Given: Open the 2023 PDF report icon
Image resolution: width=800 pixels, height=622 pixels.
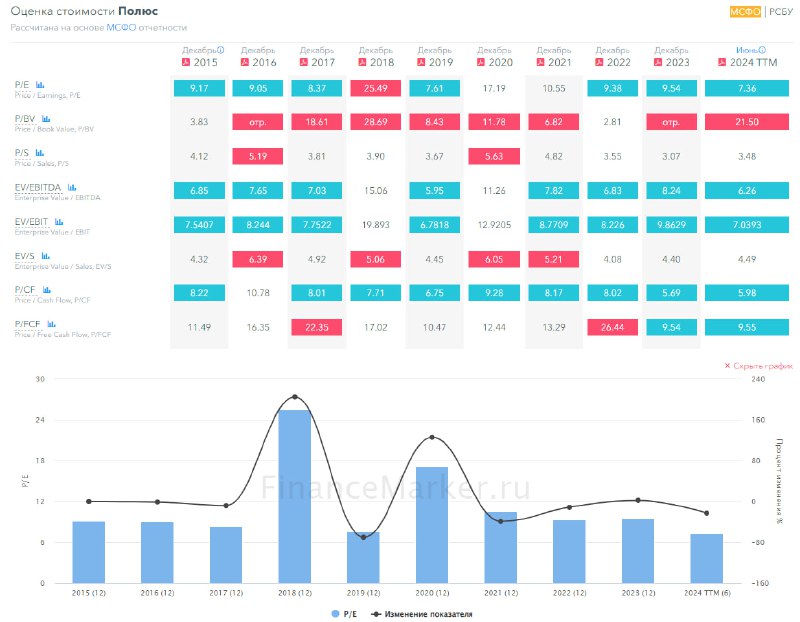Looking at the screenshot, I should (x=658, y=62).
